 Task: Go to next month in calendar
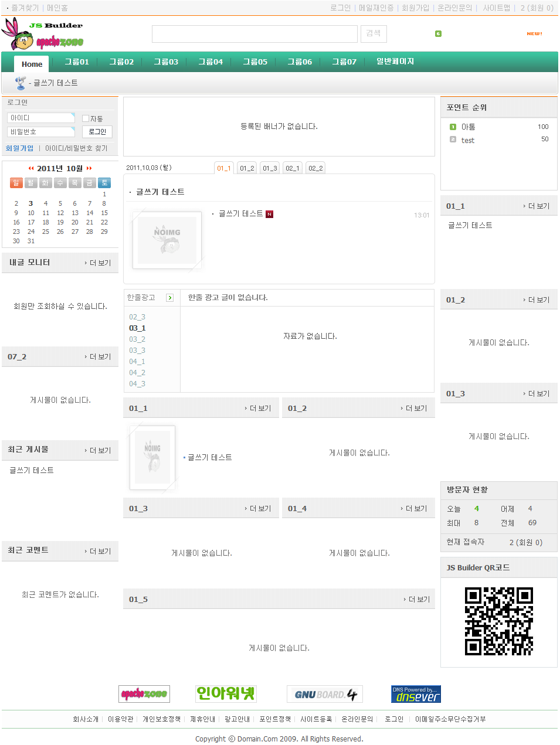click(x=89, y=168)
